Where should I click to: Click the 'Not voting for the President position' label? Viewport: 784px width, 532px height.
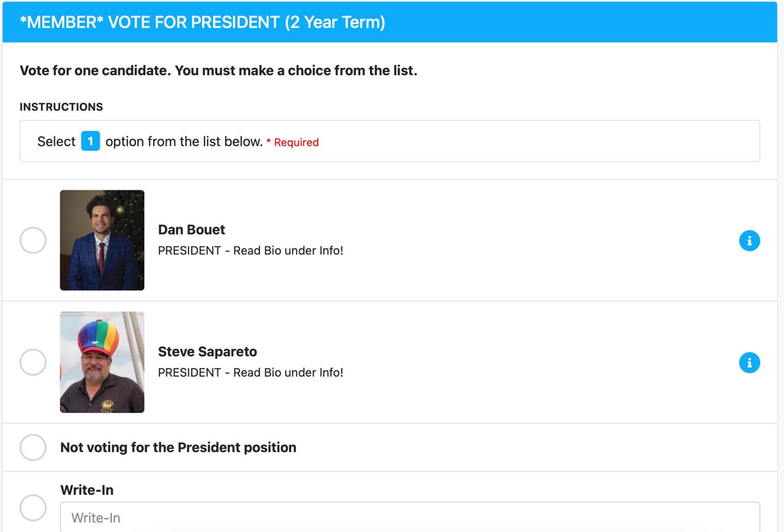coord(178,448)
